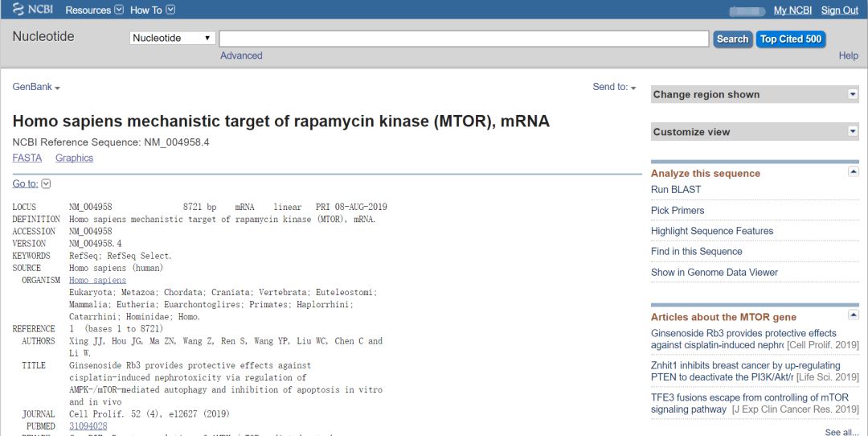Open the Resources dropdown menu

(94, 10)
